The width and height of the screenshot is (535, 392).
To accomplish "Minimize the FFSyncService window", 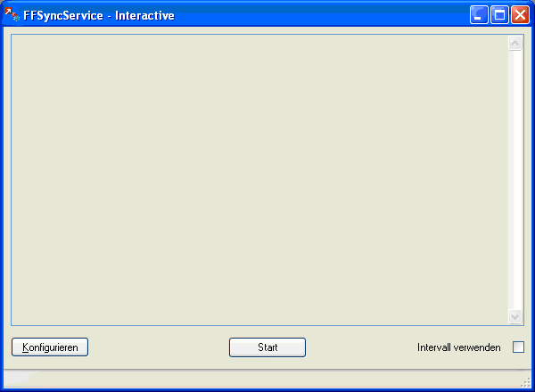I will (x=479, y=15).
